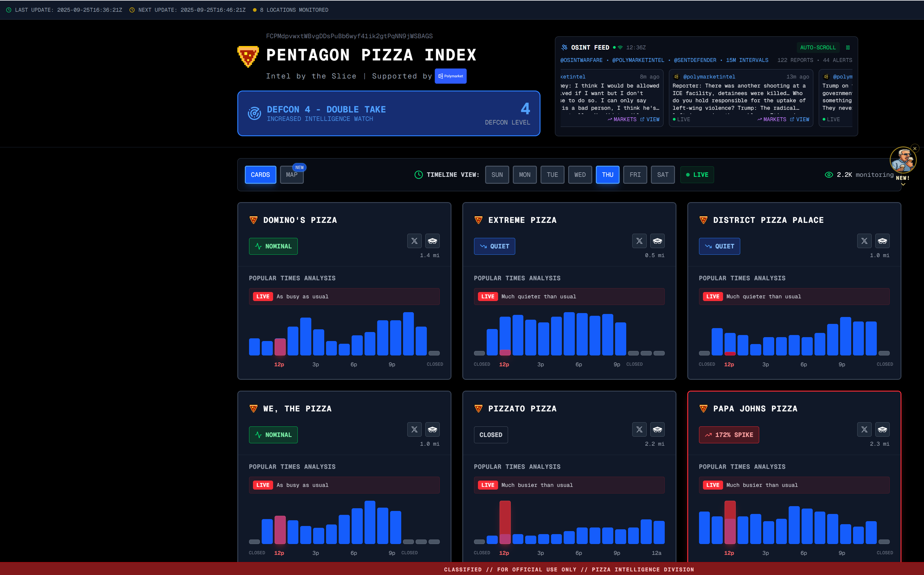Select WED in timeline view
Image resolution: width=924 pixels, height=575 pixels.
(x=580, y=175)
